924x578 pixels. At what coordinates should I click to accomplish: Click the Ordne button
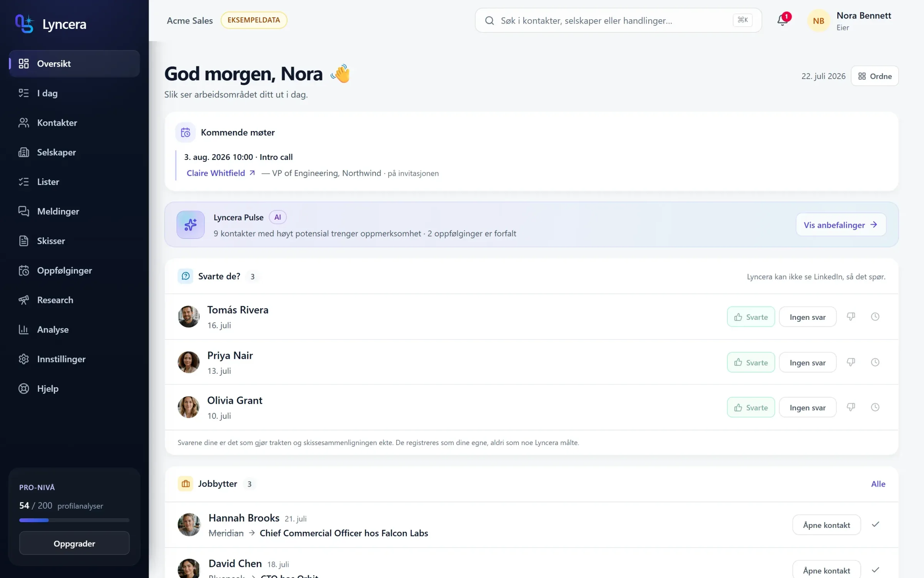[x=875, y=76]
